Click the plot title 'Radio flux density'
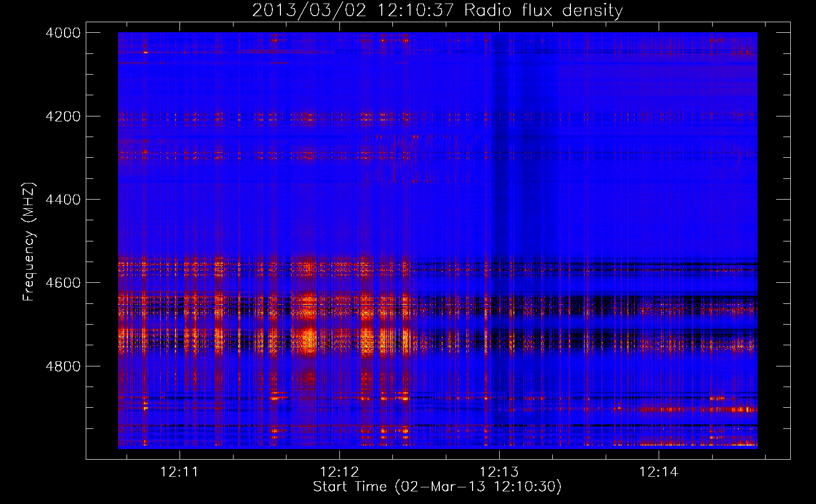The image size is (816, 504). click(x=437, y=10)
